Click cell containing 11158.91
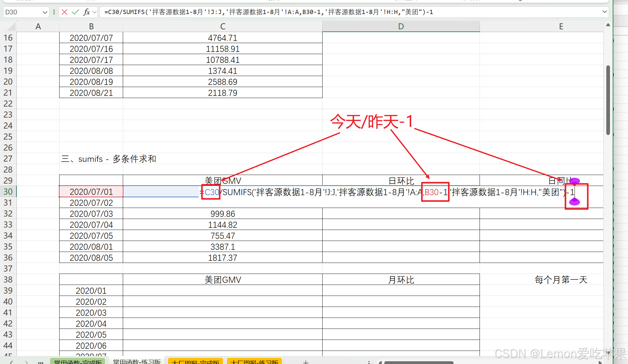 coord(223,49)
